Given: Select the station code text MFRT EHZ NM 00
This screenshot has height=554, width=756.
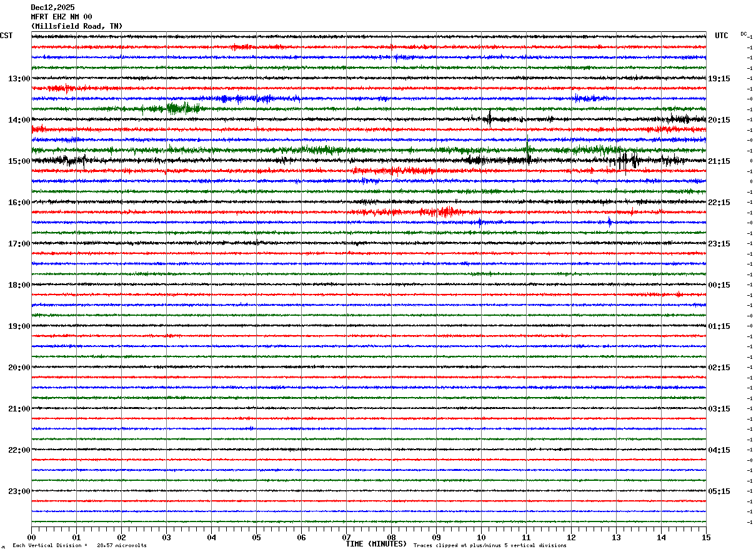Looking at the screenshot, I should [61, 17].
